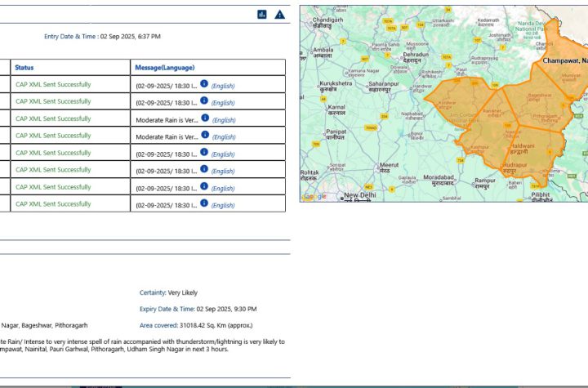Viewport: 588px width, 388px height.
Task: Open English link on second Moderate Rain row
Action: click(224, 137)
